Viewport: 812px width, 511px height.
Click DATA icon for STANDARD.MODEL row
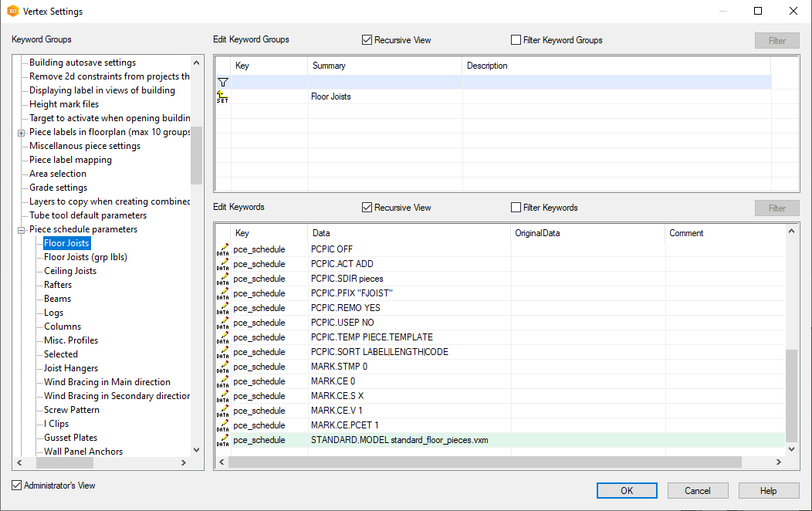(222, 440)
